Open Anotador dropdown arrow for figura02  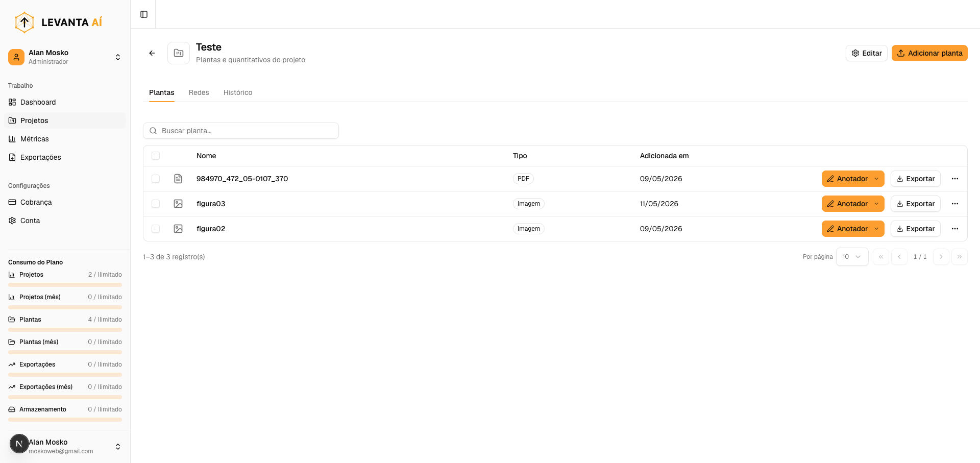[x=876, y=229]
